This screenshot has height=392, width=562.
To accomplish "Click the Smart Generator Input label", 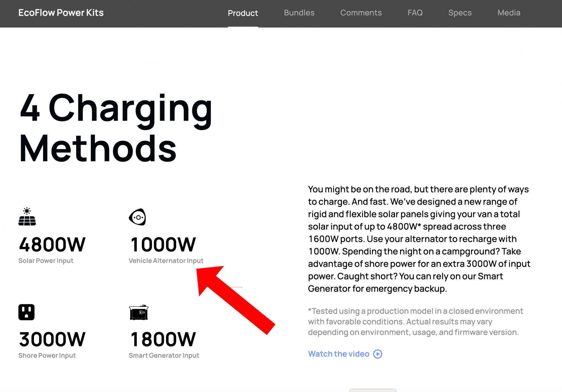I will pos(164,355).
